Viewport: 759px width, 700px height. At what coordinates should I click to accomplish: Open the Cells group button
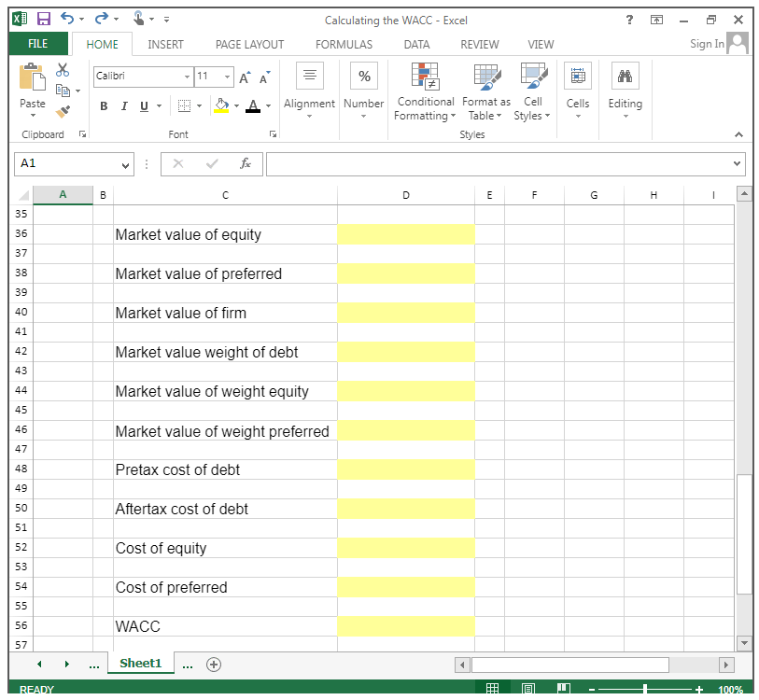(578, 91)
